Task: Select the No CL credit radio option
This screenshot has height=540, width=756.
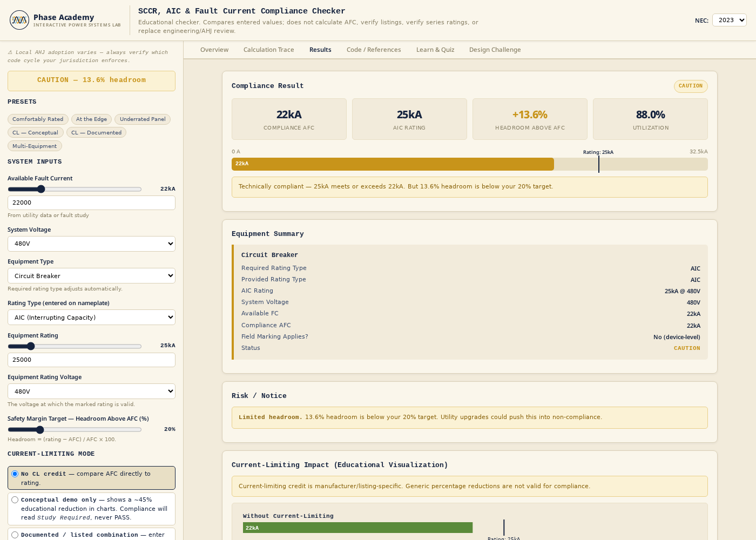Action: [15, 474]
